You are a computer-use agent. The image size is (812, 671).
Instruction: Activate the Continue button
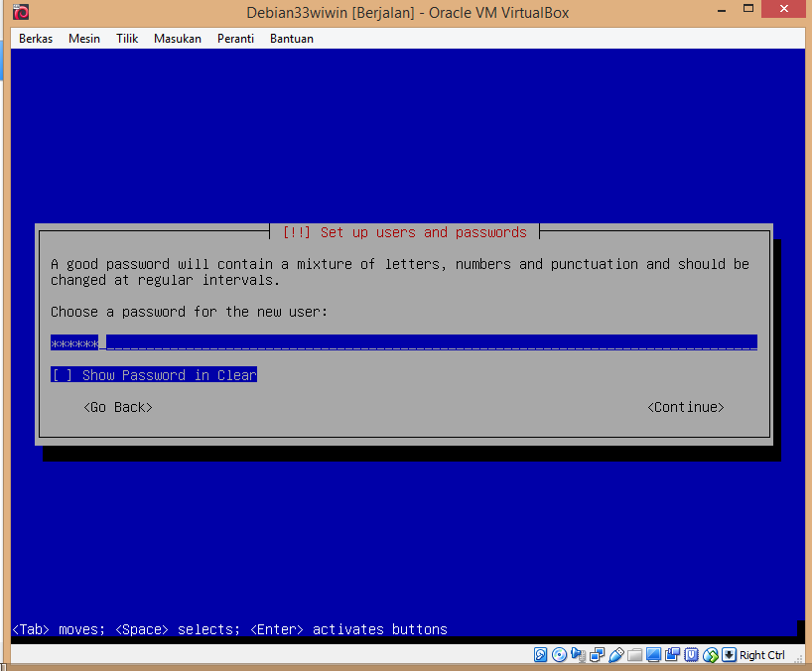686,408
